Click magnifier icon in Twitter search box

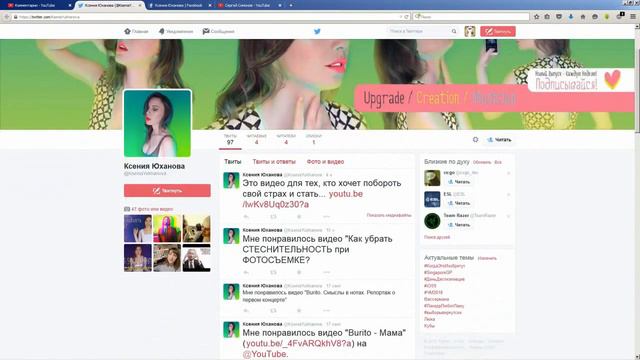pyautogui.click(x=454, y=31)
